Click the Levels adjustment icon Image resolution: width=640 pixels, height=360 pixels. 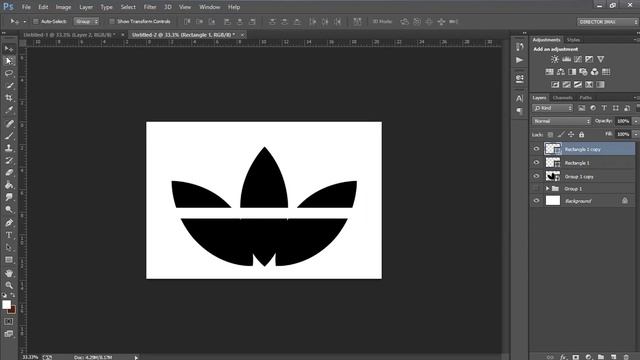pos(566,59)
